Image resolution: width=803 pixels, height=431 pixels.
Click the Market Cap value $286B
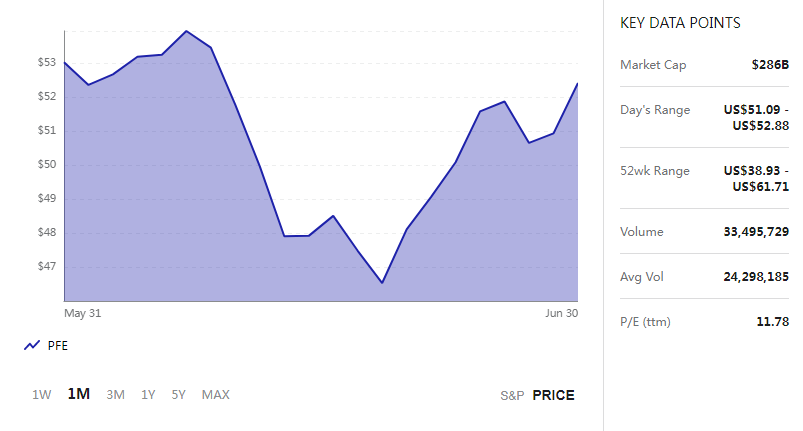770,64
